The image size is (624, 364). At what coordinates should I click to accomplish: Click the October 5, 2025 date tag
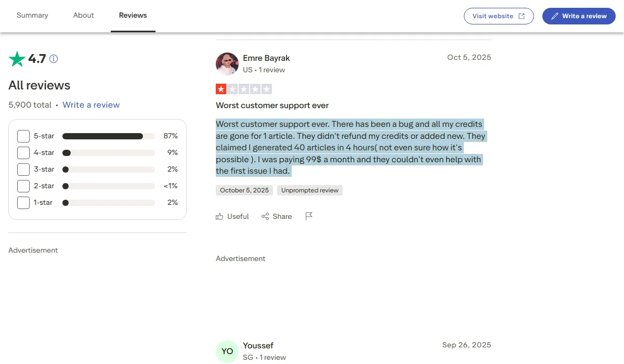click(x=244, y=190)
